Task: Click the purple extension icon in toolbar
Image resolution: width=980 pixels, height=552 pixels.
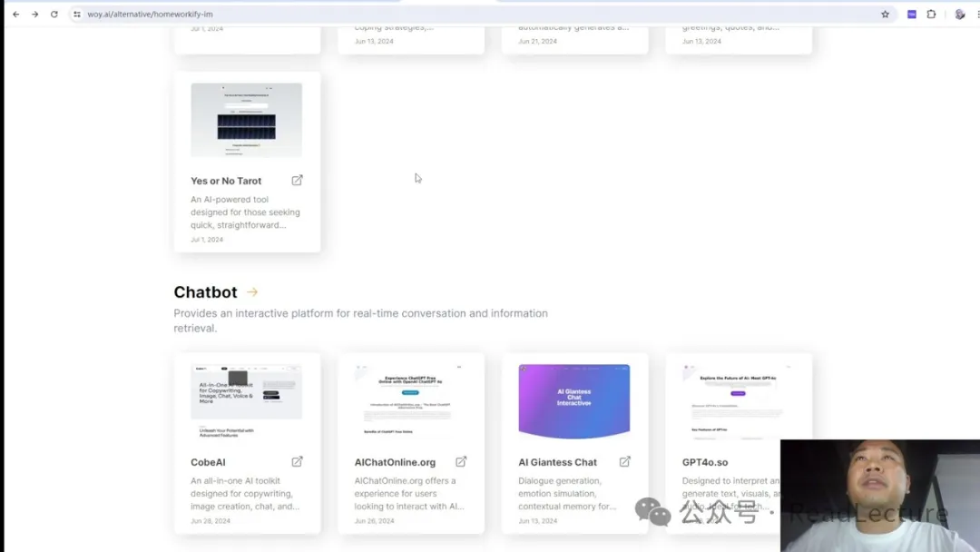Action: 912,15
